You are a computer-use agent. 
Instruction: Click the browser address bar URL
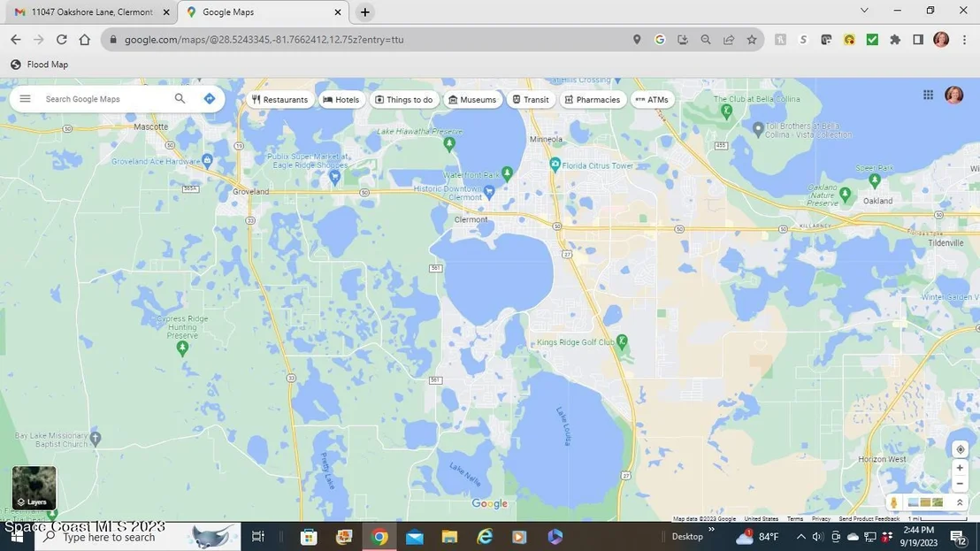point(264,39)
